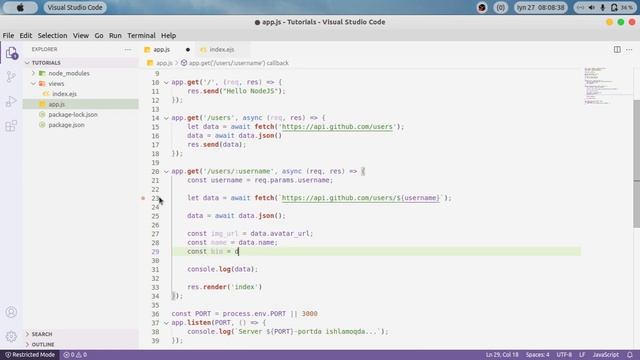Collapse the TUTORIALS root folder

coord(27,63)
